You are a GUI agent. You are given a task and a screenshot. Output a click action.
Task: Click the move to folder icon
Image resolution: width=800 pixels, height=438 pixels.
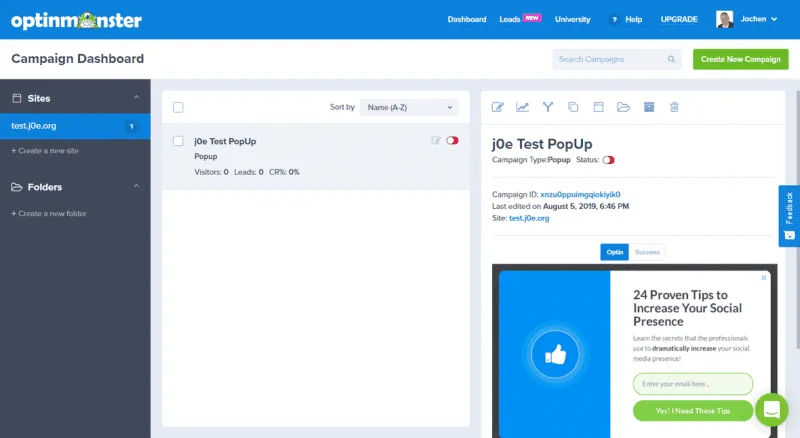[623, 107]
